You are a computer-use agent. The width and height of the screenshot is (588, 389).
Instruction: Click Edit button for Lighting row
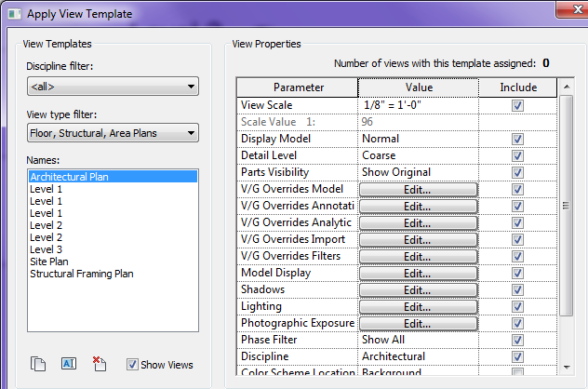click(418, 307)
